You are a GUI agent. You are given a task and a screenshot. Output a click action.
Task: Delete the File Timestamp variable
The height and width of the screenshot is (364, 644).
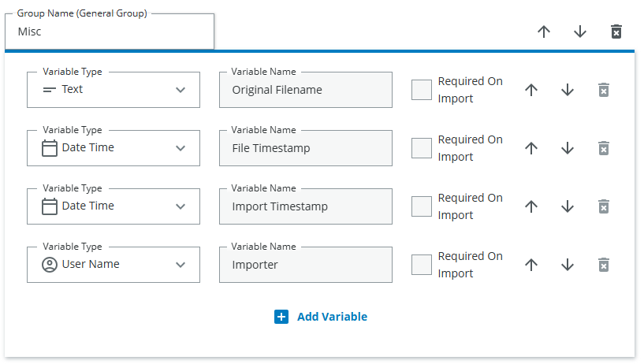(x=603, y=148)
